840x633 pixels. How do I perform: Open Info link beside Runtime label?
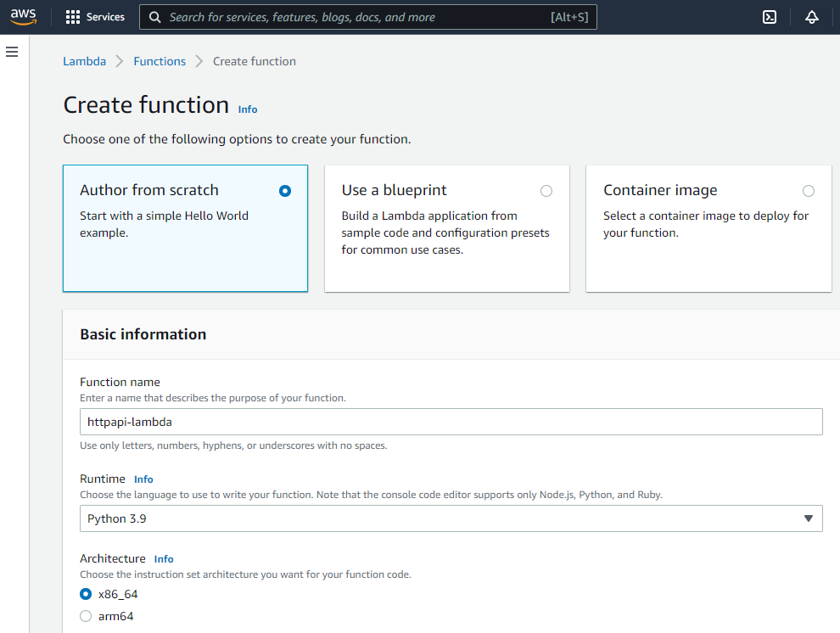click(x=143, y=479)
